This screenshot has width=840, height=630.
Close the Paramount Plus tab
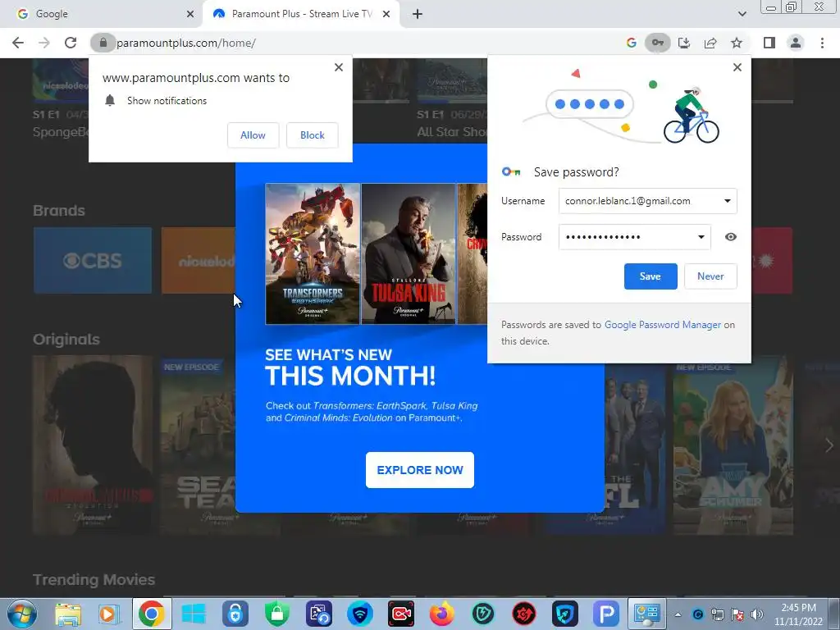click(x=386, y=14)
